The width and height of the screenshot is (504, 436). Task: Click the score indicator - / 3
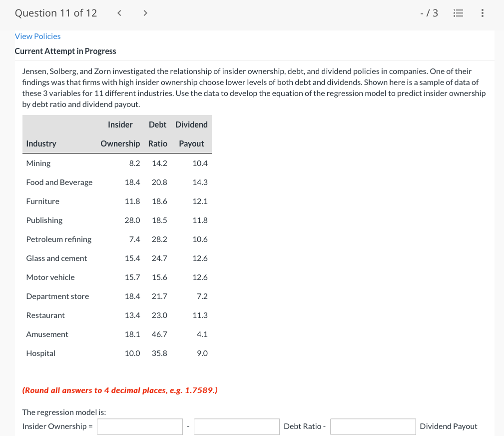(429, 13)
